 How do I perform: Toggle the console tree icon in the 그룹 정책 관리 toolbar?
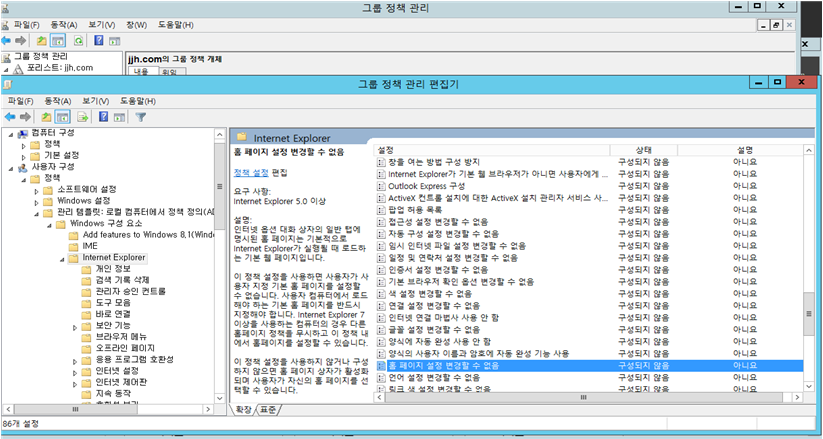click(58, 40)
